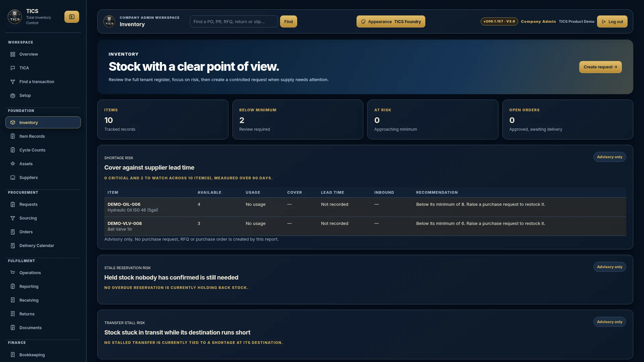Screen dimensions: 644x362
Task: Click the Setup gear icon
Action: click(x=13, y=96)
